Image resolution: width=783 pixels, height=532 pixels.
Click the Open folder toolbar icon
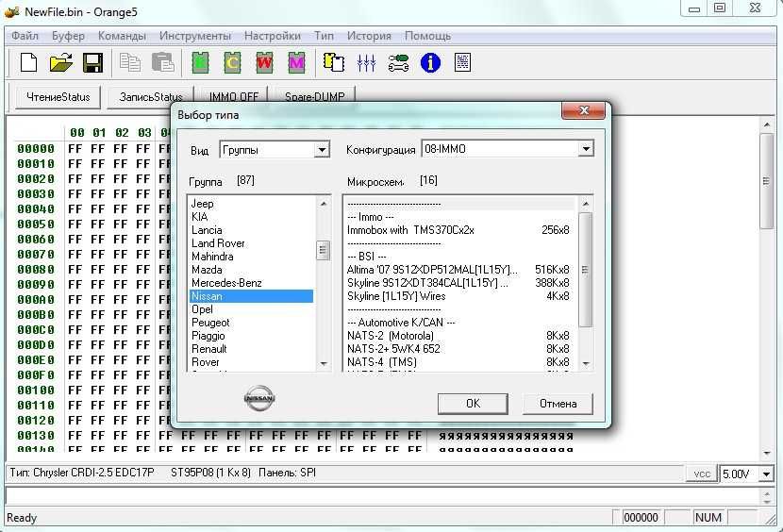[x=61, y=63]
